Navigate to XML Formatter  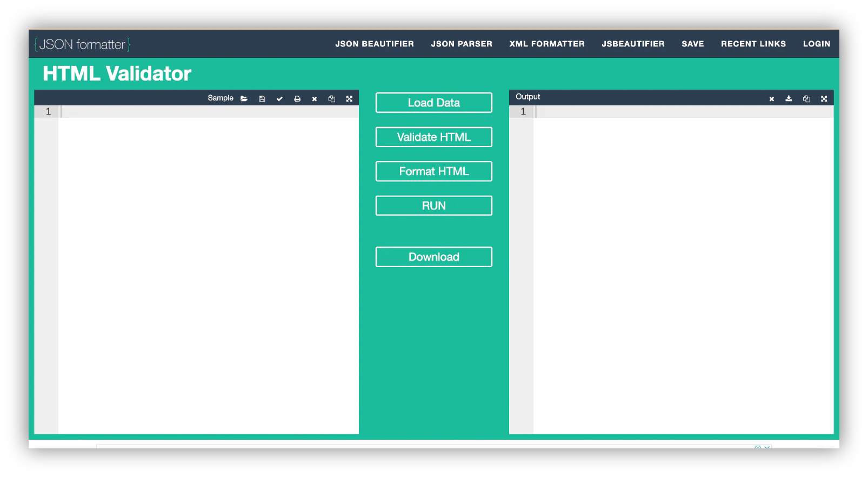pyautogui.click(x=547, y=44)
